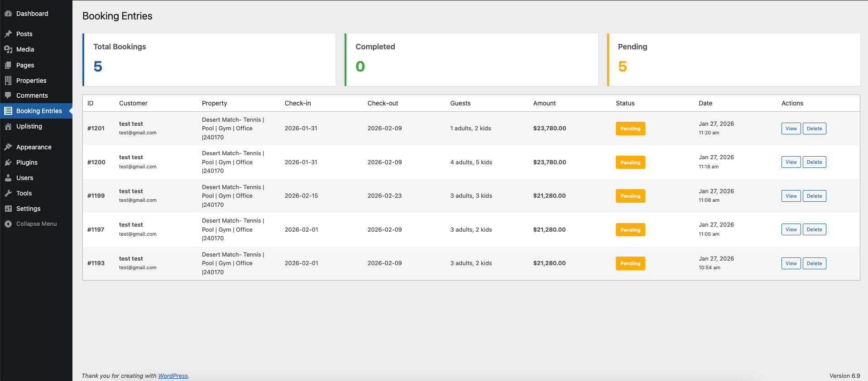The width and height of the screenshot is (868, 381).
Task: Click the Pending badge for booking #1197
Action: 630,230
